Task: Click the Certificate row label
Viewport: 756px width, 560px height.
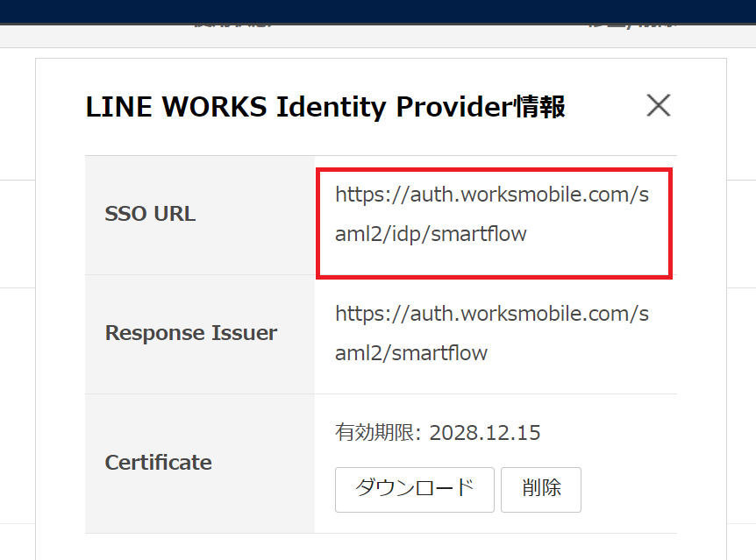Action: (x=158, y=463)
